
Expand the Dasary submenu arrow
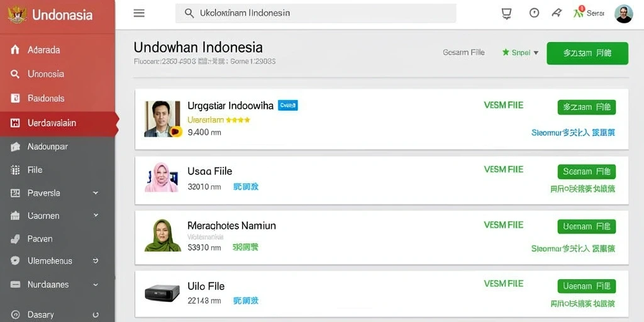coord(96,315)
